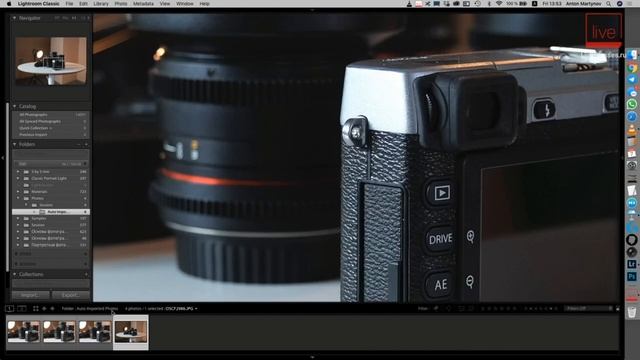
Task: Open WhatsApp icon in the Dock
Action: pyautogui.click(x=632, y=104)
